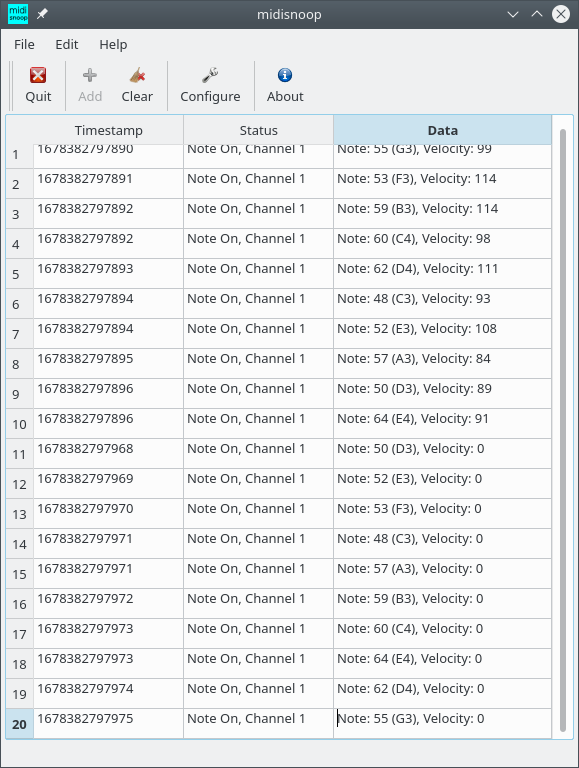Click "Note: 60 (C4), Velocity: 98" cell

coord(442,244)
